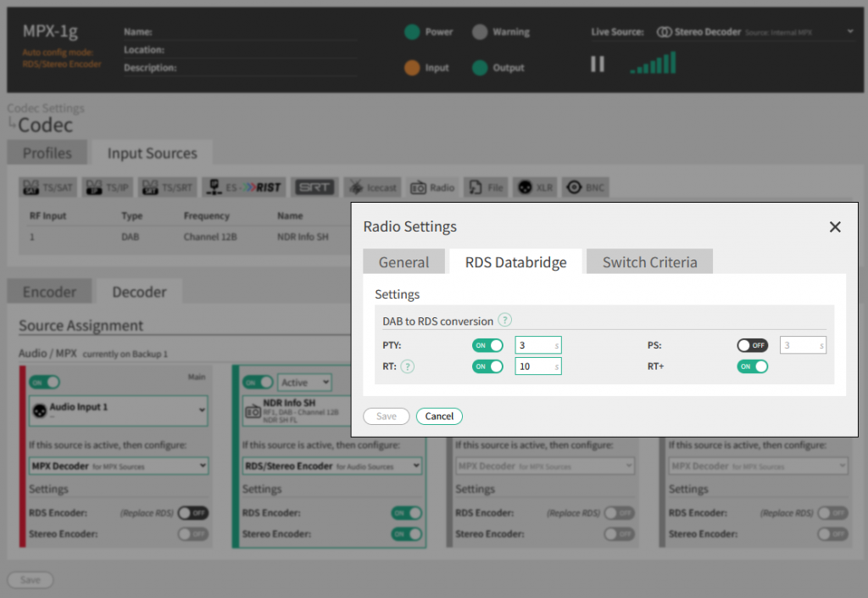Click the help icon next to RT label
The width and height of the screenshot is (868, 598).
[407, 366]
